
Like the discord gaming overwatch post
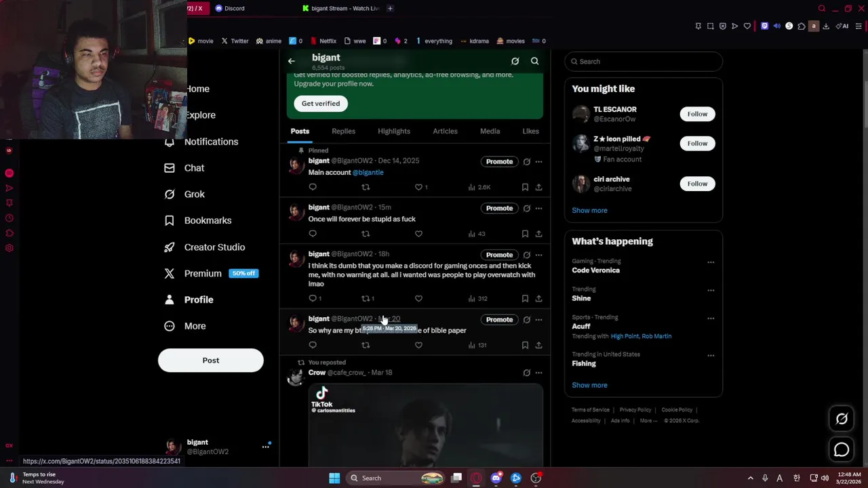pos(418,298)
